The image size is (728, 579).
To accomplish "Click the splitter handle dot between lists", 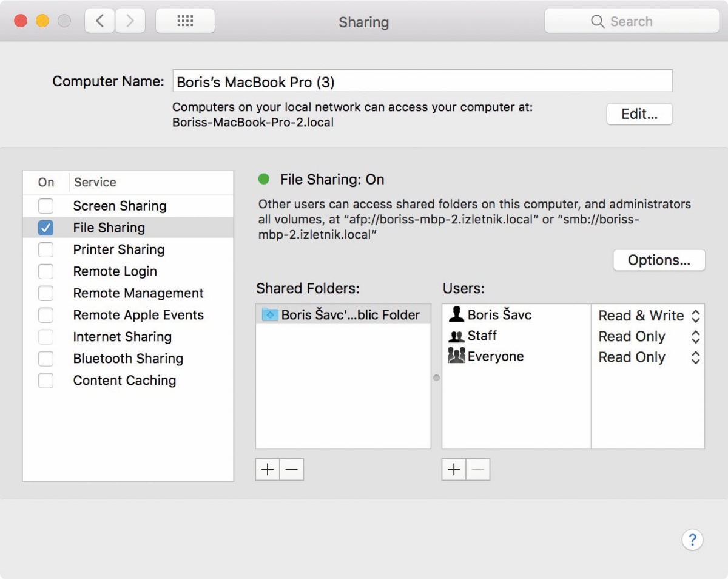I will click(436, 378).
